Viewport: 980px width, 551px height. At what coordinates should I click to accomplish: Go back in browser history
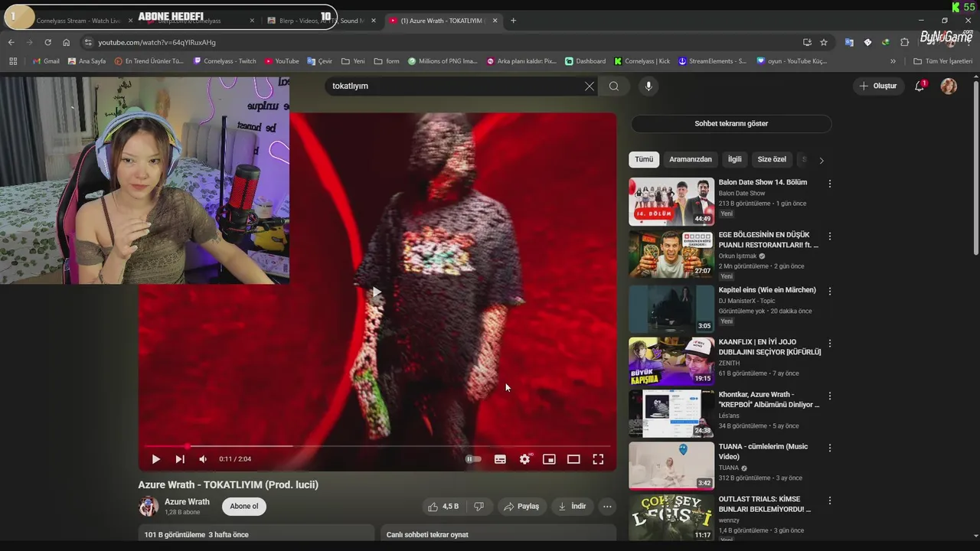click(11, 42)
